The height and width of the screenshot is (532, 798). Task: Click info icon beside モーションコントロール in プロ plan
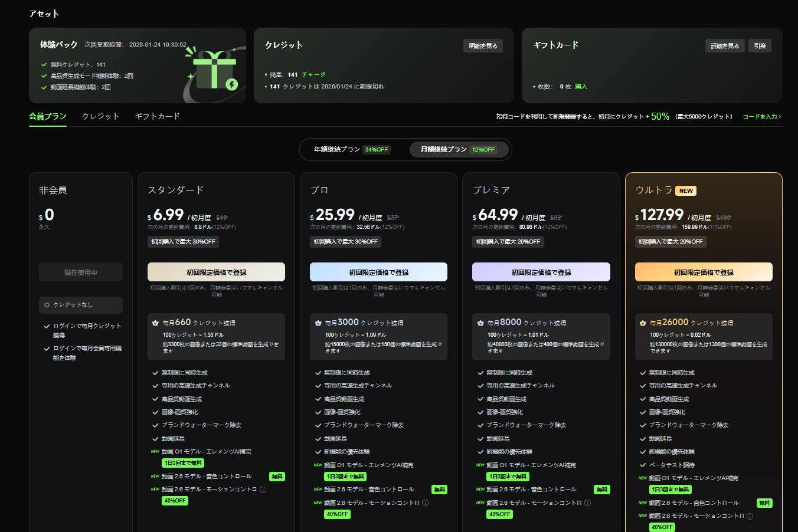pyautogui.click(x=425, y=503)
